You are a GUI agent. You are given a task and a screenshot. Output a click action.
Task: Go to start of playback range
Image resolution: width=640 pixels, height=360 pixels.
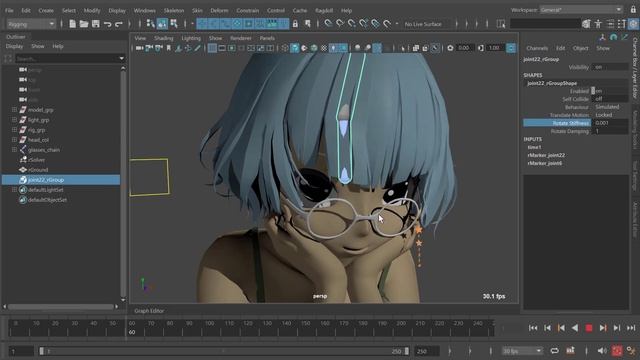coord(533,328)
